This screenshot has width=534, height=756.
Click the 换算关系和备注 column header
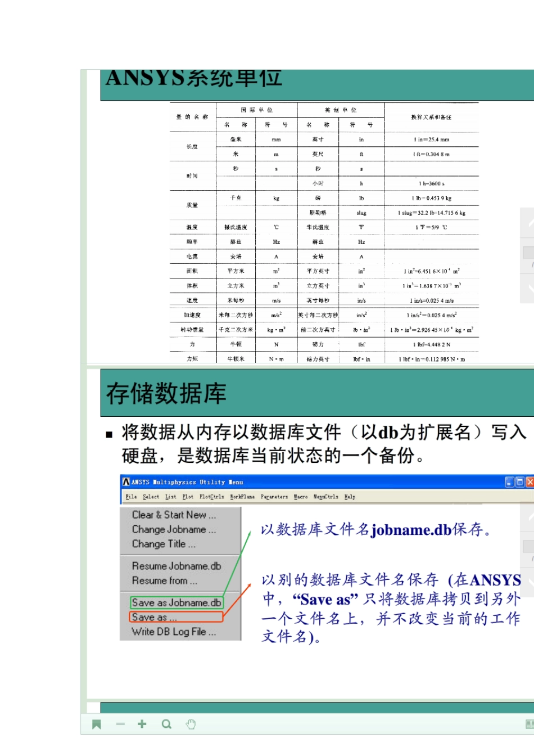(431, 117)
